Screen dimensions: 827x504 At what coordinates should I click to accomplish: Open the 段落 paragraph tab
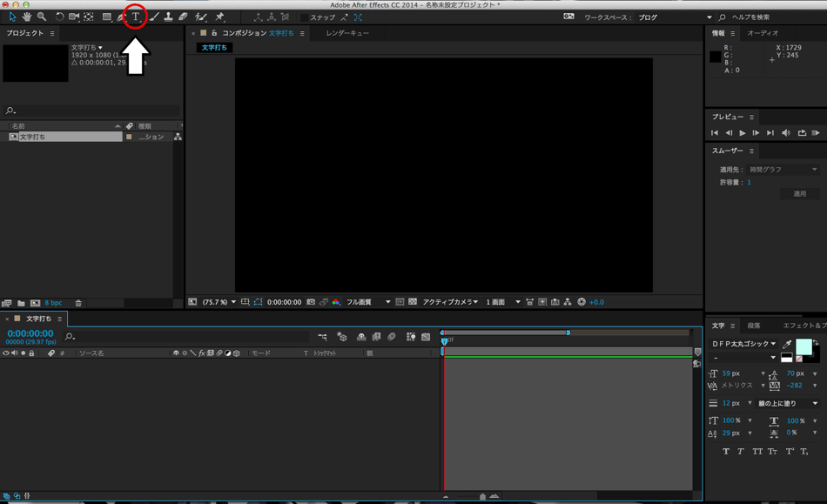click(x=754, y=326)
